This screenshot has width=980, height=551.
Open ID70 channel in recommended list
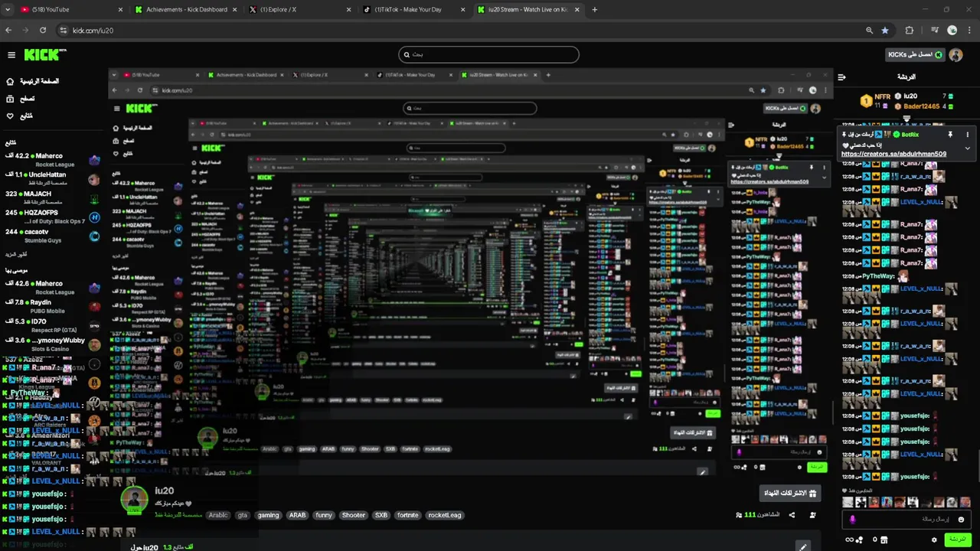[51, 325]
